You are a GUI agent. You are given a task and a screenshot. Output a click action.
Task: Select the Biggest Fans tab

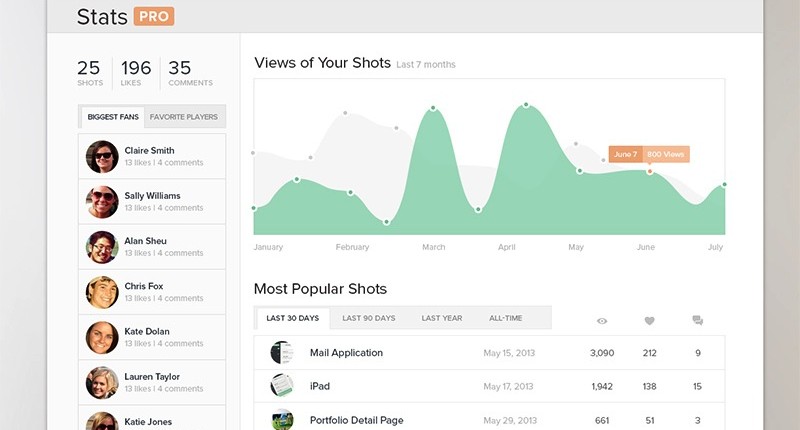[x=113, y=117]
